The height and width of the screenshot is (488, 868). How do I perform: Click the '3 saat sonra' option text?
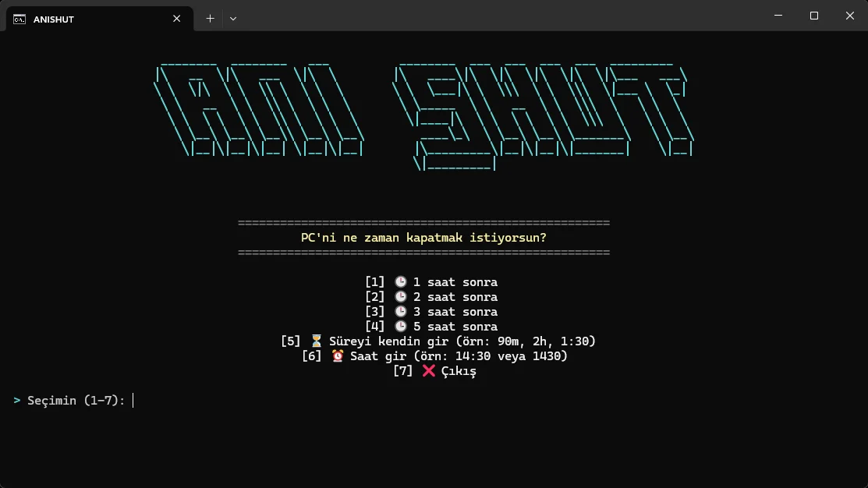point(455,312)
